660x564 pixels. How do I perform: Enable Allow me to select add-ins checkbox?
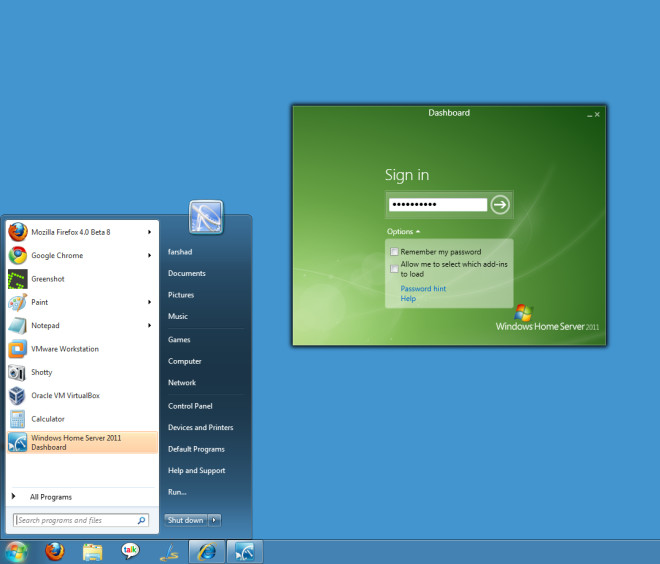coord(394,269)
